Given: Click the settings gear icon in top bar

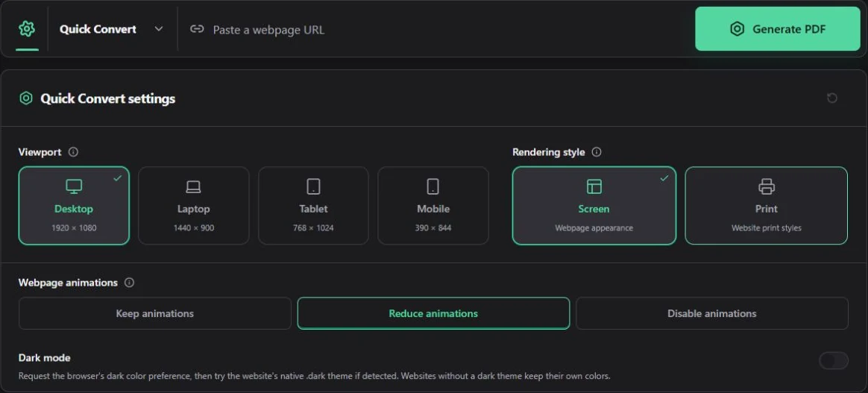Looking at the screenshot, I should coord(27,29).
